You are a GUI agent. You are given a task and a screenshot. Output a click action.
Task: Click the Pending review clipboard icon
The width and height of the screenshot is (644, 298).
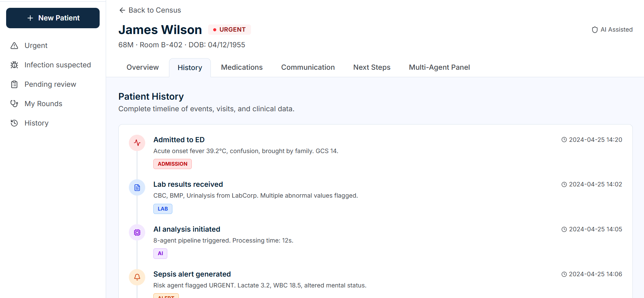(14, 84)
